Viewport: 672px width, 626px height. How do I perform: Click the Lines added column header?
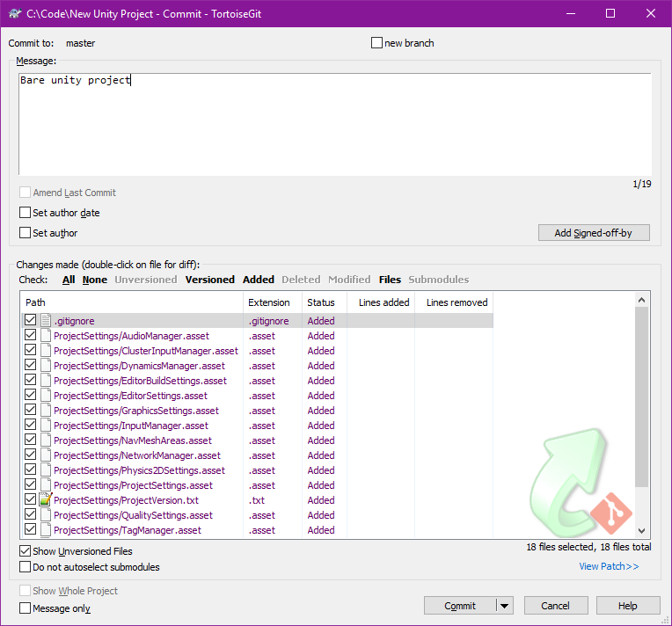pos(381,302)
